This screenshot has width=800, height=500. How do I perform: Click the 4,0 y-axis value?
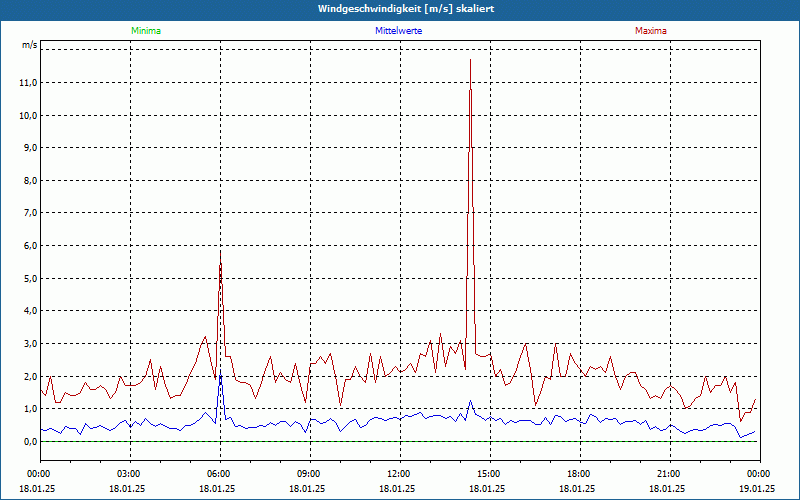pos(31,311)
